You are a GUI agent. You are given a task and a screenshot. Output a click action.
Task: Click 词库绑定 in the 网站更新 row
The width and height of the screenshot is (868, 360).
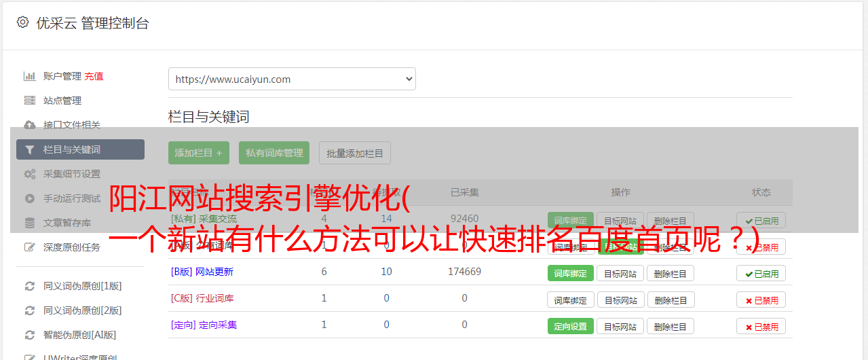570,274
